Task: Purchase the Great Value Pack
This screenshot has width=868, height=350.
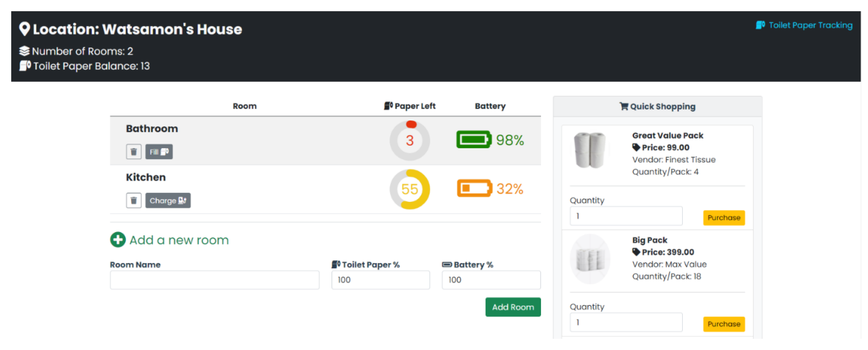Action: coord(724,218)
